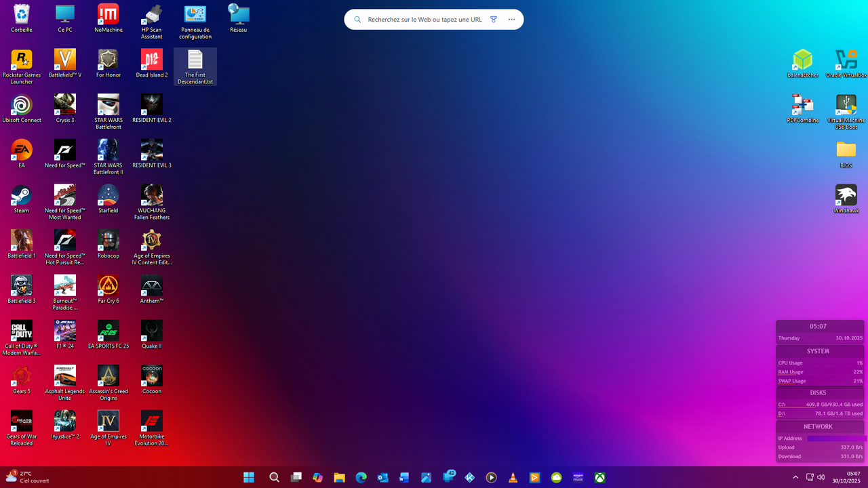The width and height of the screenshot is (868, 488).
Task: Select the Oracle VirtualBox shortcut
Action: (x=846, y=64)
